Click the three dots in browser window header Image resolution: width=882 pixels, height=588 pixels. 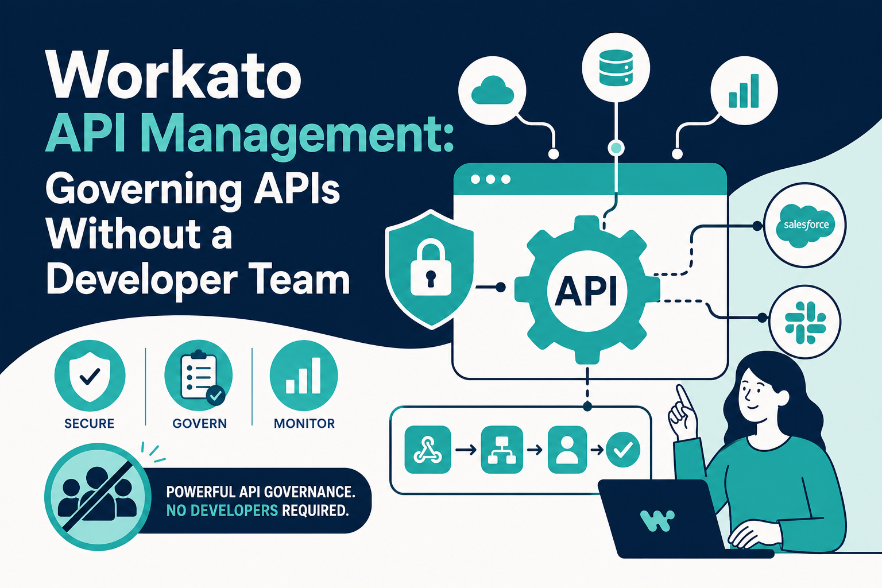[490, 179]
